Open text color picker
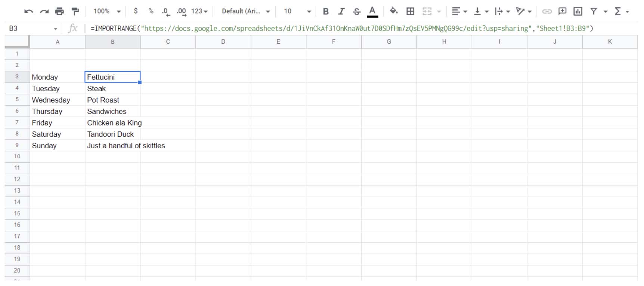This screenshot has width=644, height=286. coord(372,12)
